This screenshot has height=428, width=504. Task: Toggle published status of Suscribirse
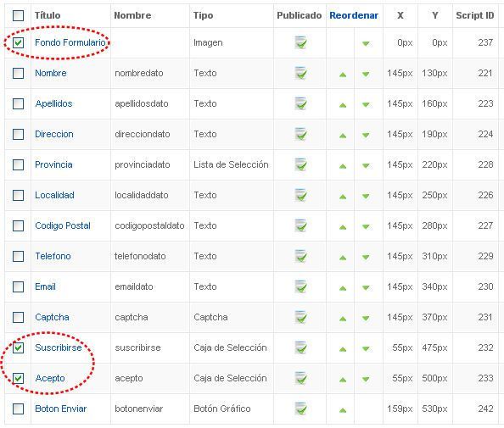300,347
